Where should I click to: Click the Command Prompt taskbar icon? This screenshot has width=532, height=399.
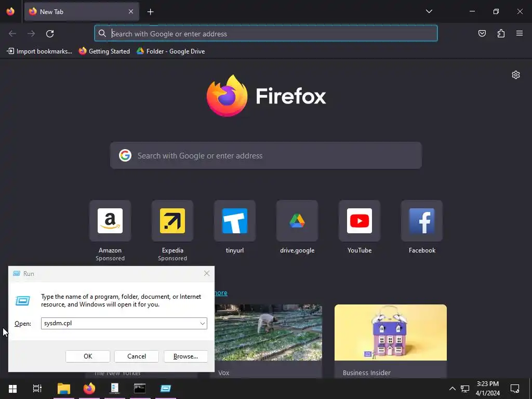coord(140,389)
